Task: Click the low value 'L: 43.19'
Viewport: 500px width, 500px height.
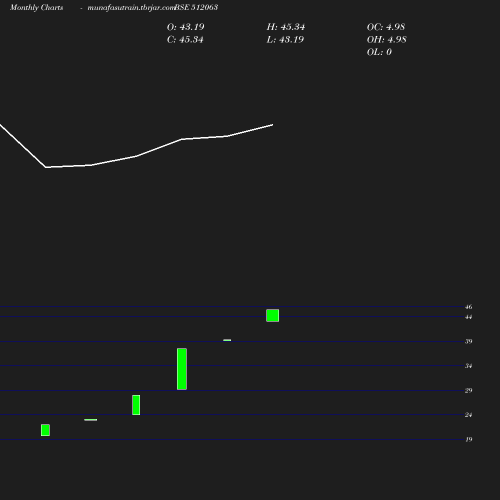Action: pyautogui.click(x=285, y=40)
